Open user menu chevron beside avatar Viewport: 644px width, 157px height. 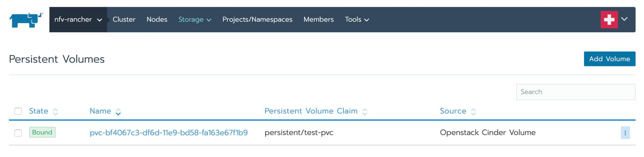pos(624,19)
